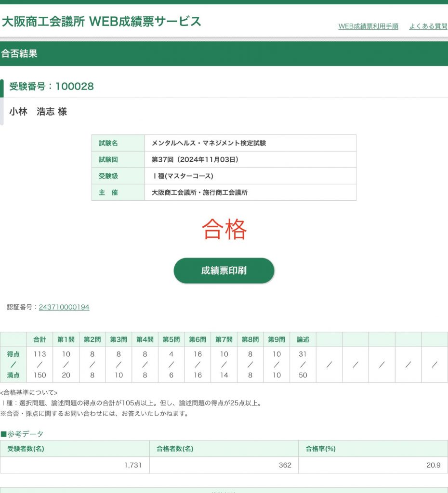Open the WEB成績票利用手順 link
Image resolution: width=448 pixels, height=493 pixels.
point(368,26)
